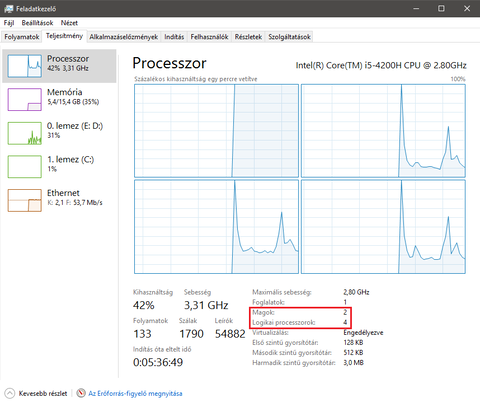Click the Harmadik szintű gyorsítótár 3,0 MB value
480x407 pixels.
click(354, 363)
